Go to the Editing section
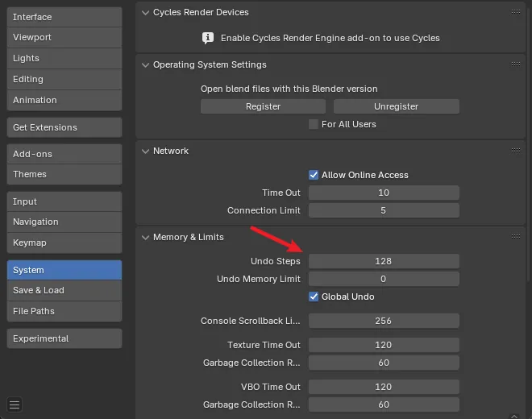The height and width of the screenshot is (419, 532). pos(64,80)
